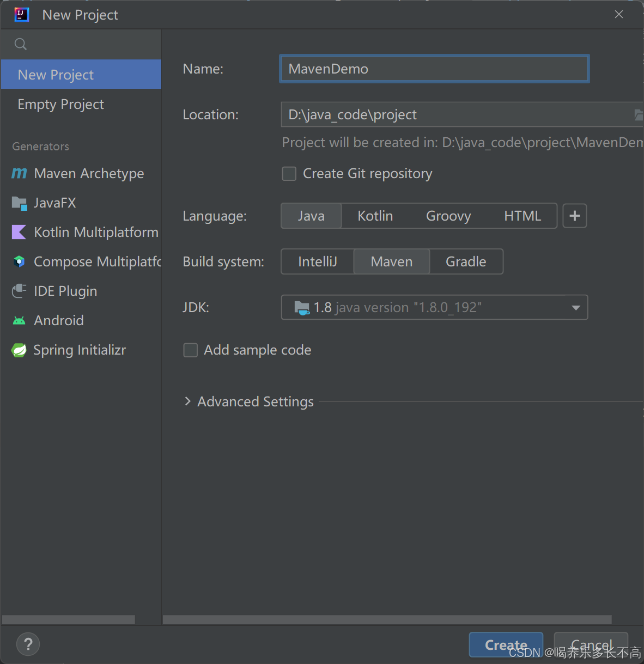Click the sidebar search field

click(81, 44)
